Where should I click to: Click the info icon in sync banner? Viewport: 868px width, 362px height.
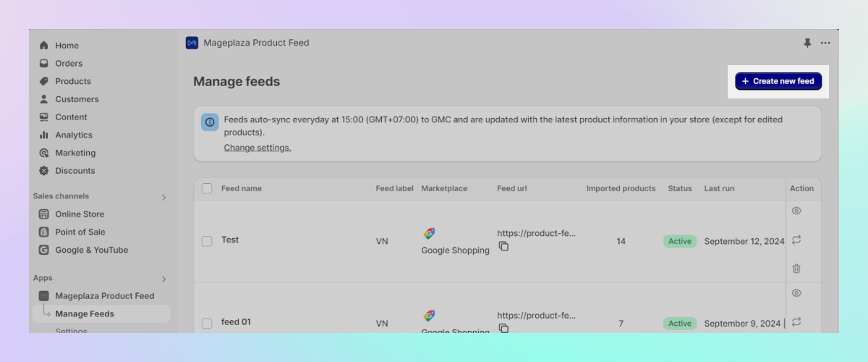[210, 122]
